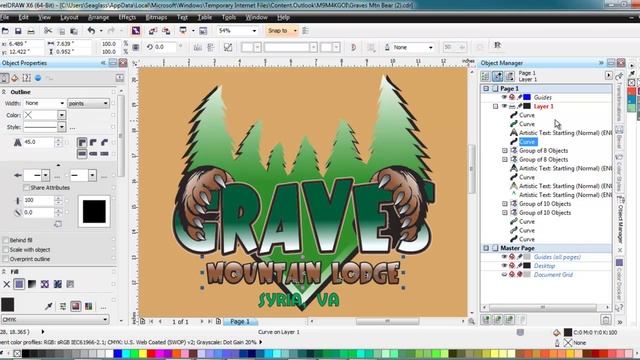This screenshot has height=360, width=640.
Task: Click the Options icon beside Snap to
Action: pos(305,31)
